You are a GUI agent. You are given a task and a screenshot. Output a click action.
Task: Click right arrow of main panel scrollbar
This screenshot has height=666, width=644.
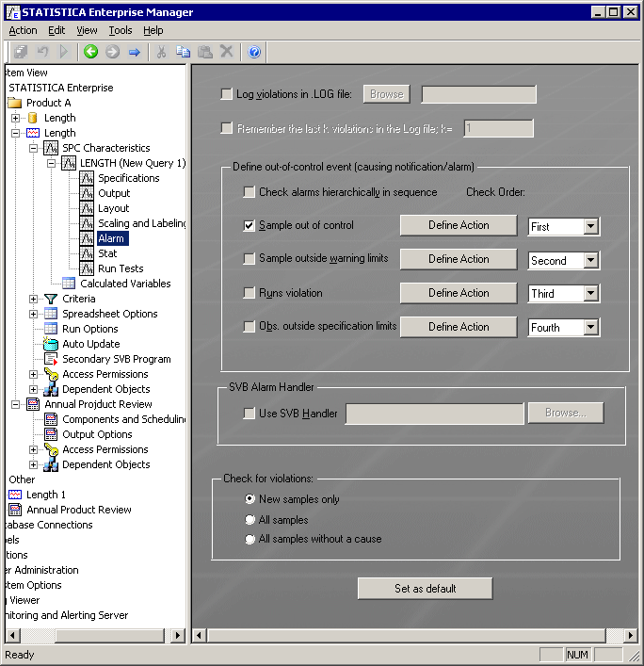click(631, 636)
